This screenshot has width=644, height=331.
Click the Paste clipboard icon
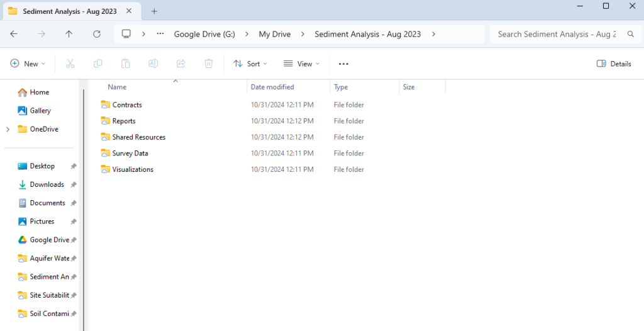(x=126, y=64)
